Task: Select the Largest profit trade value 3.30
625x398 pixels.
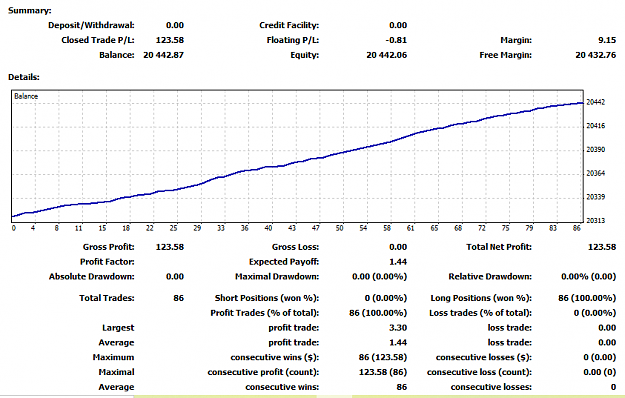Action: click(x=398, y=328)
